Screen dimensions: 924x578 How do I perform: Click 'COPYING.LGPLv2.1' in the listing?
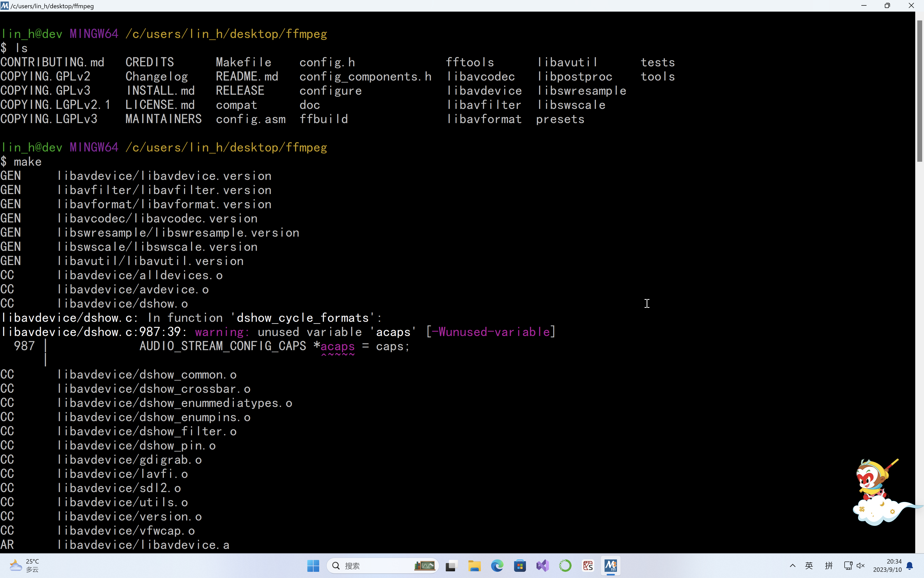pyautogui.click(x=55, y=105)
